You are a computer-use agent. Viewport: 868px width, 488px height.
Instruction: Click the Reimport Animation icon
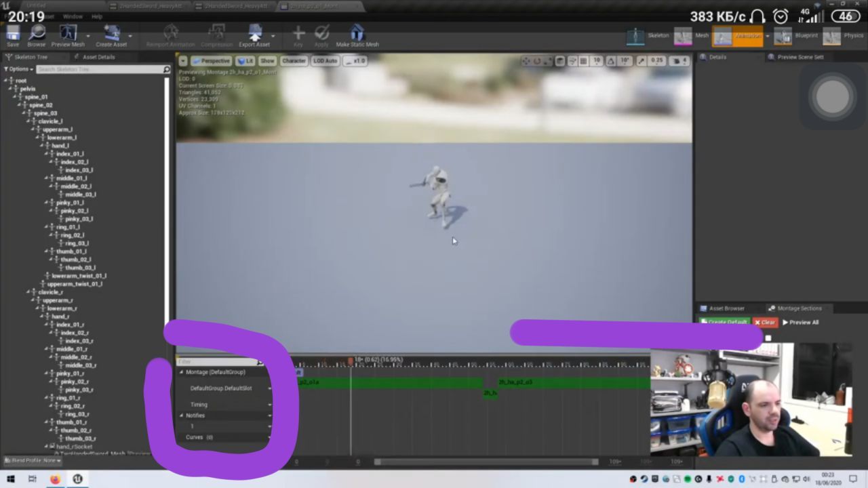[171, 35]
